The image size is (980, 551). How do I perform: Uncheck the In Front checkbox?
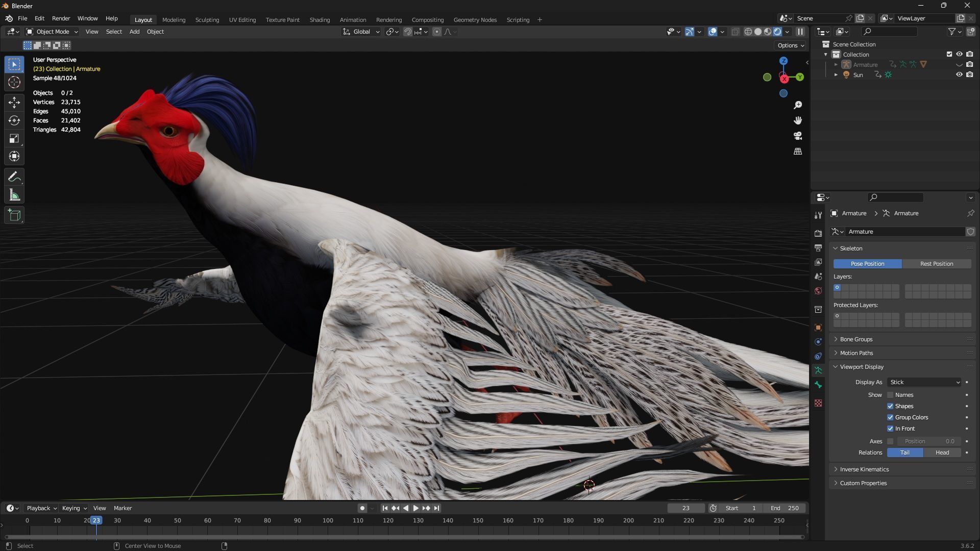click(x=890, y=429)
